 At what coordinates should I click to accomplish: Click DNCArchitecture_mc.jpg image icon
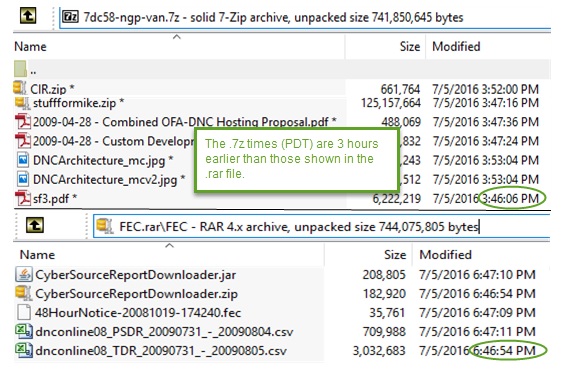click(23, 160)
